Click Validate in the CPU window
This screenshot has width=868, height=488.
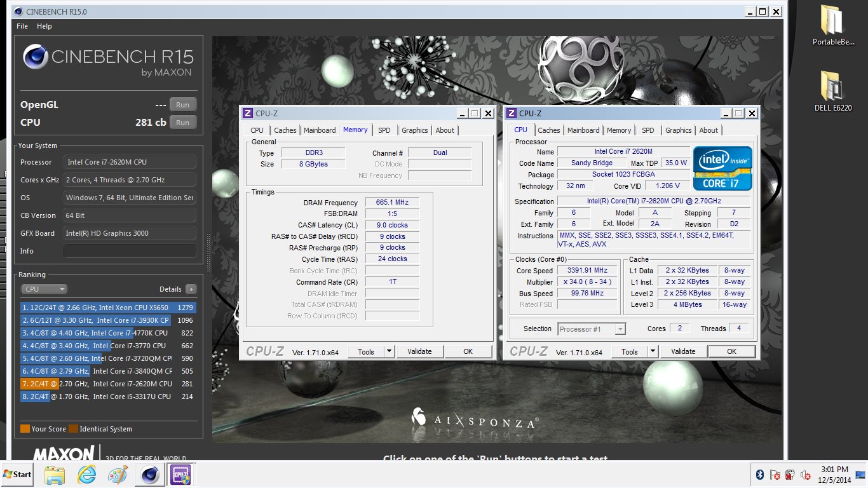point(683,351)
